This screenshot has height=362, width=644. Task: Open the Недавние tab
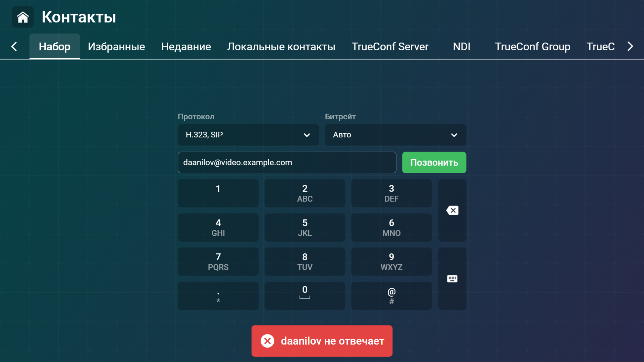tap(186, 47)
